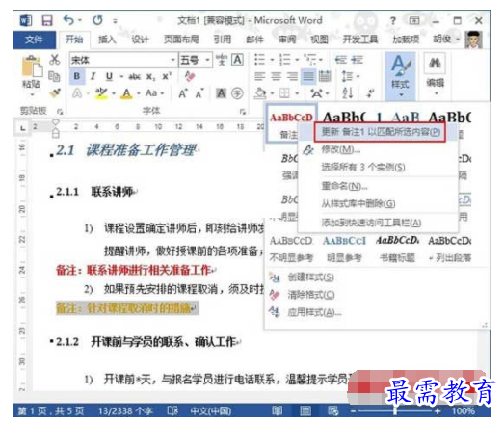Click the Save icon in quick access toolbar
This screenshot has width=504, height=422.
[x=47, y=20]
